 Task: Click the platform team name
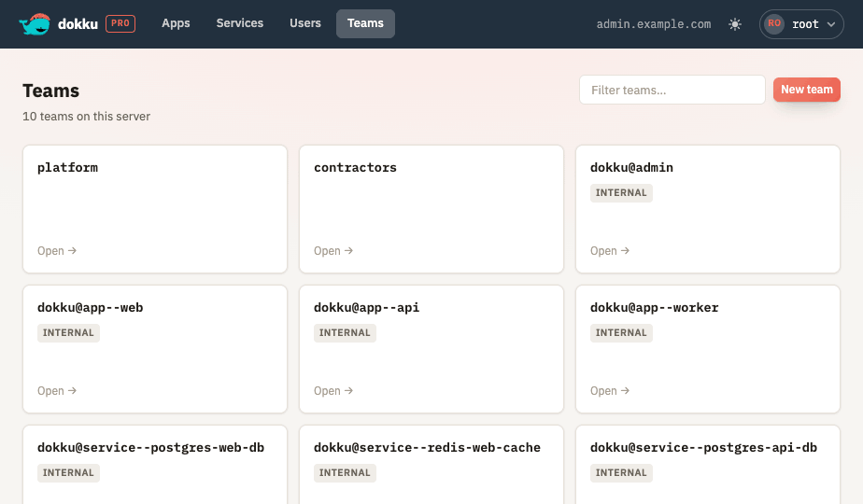(x=67, y=167)
